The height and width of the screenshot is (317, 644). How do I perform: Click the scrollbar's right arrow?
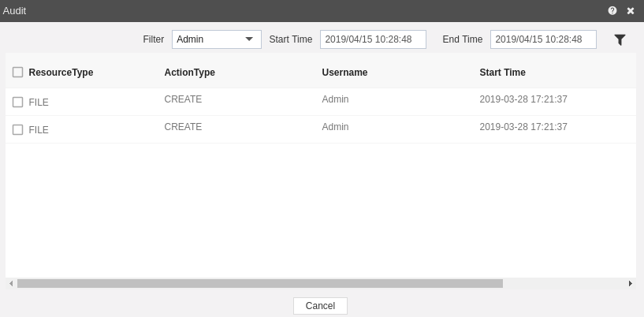pyautogui.click(x=631, y=283)
